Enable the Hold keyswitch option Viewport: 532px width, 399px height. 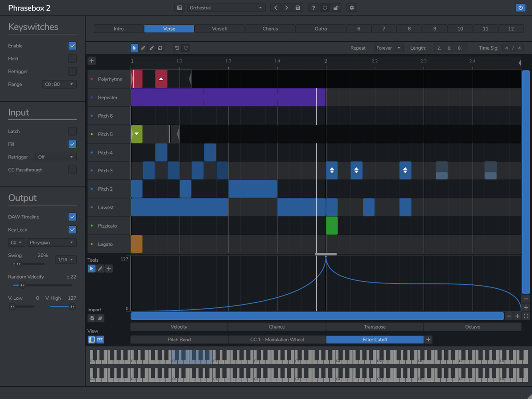[x=72, y=58]
